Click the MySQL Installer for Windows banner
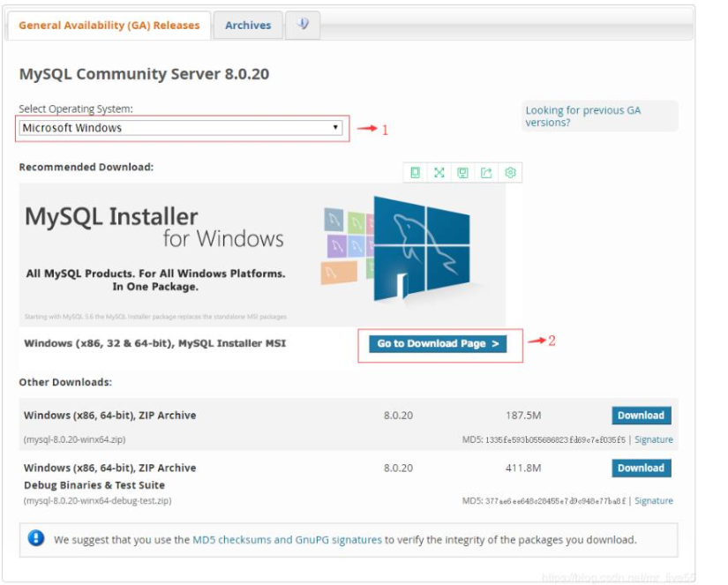The image size is (728, 585). click(262, 254)
